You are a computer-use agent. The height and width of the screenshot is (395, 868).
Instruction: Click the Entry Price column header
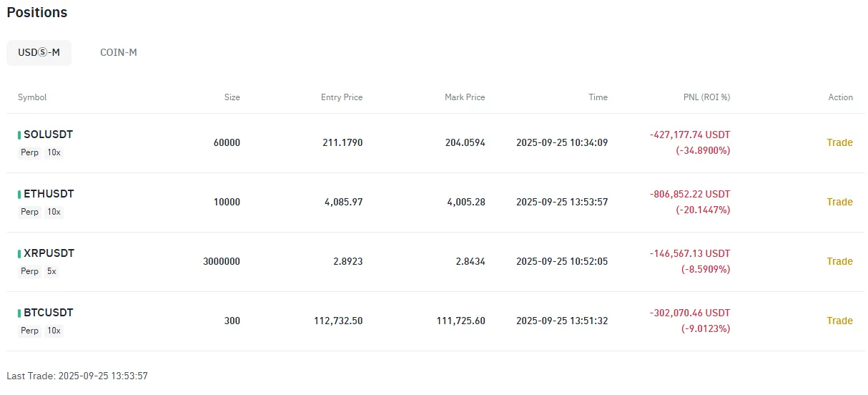[341, 97]
